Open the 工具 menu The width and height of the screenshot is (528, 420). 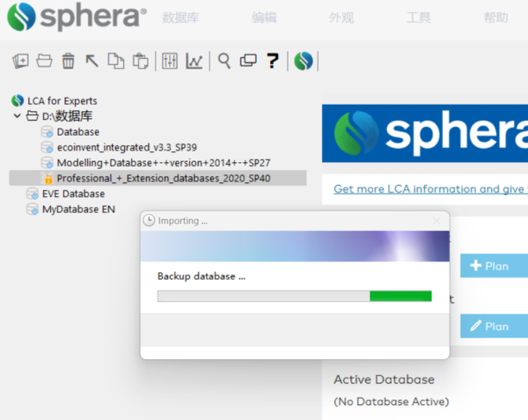[419, 18]
